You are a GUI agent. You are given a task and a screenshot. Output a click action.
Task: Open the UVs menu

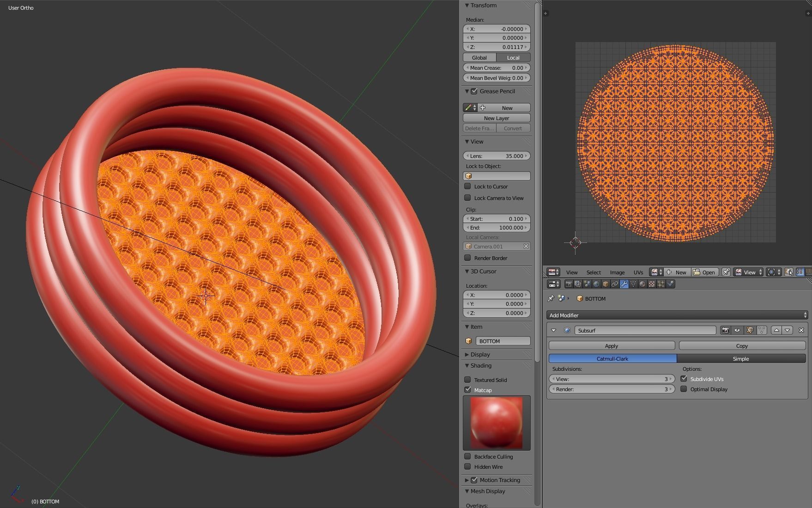point(638,272)
